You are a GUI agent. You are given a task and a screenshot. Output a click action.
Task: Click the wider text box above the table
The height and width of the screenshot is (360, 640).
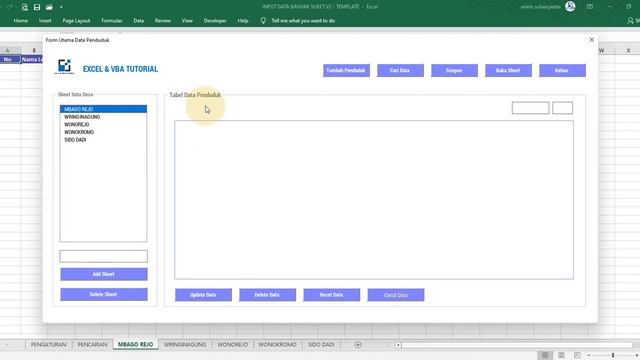coord(530,108)
